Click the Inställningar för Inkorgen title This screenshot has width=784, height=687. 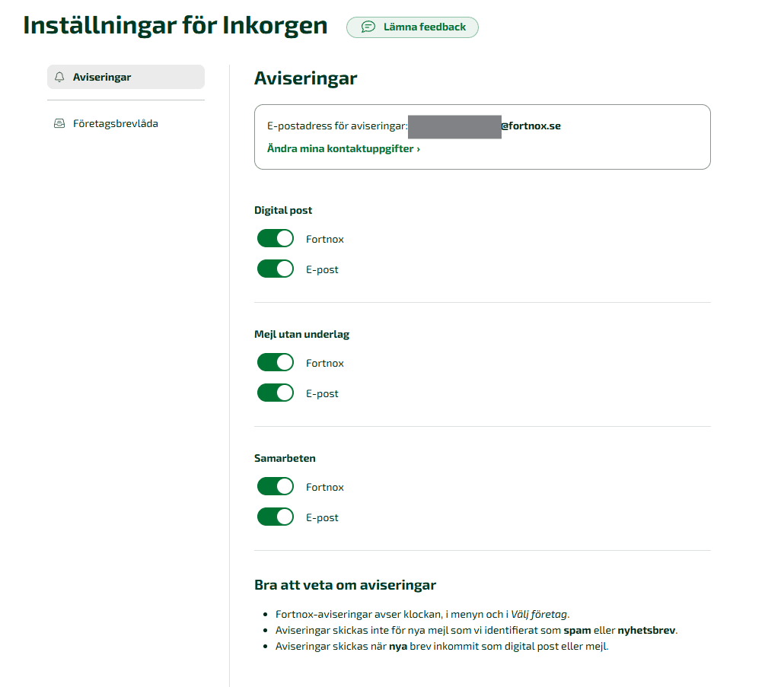click(175, 24)
